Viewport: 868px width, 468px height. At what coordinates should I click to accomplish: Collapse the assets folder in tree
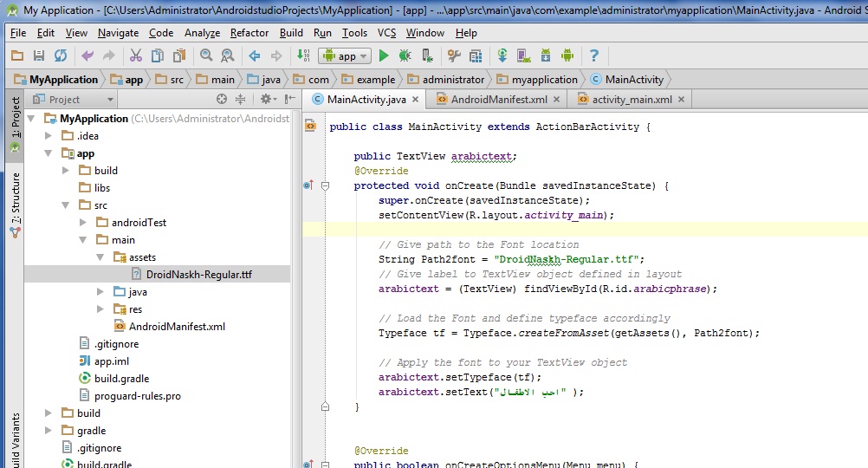coord(101,257)
